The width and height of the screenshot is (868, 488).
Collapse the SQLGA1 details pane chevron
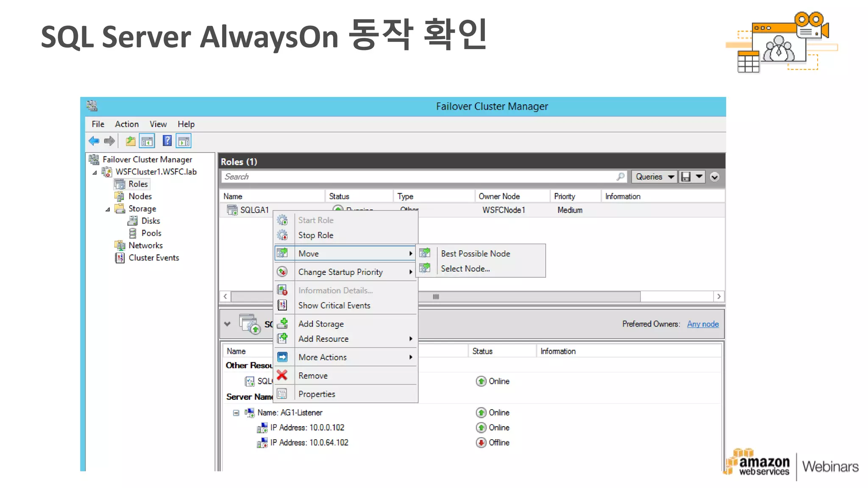point(228,324)
